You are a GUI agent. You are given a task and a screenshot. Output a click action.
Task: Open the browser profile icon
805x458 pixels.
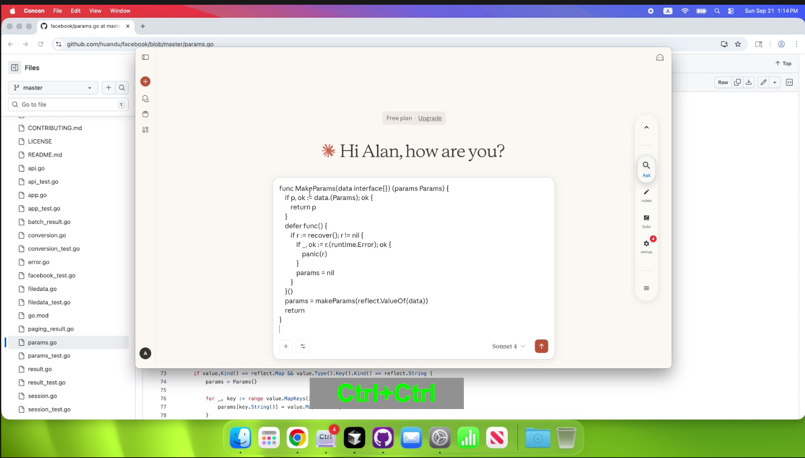tap(781, 44)
